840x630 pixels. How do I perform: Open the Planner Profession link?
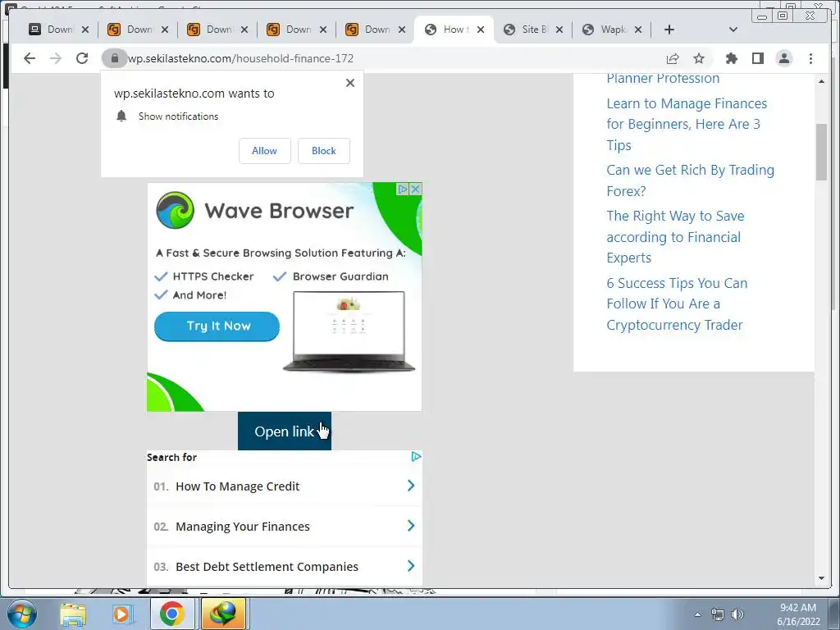[663, 79]
